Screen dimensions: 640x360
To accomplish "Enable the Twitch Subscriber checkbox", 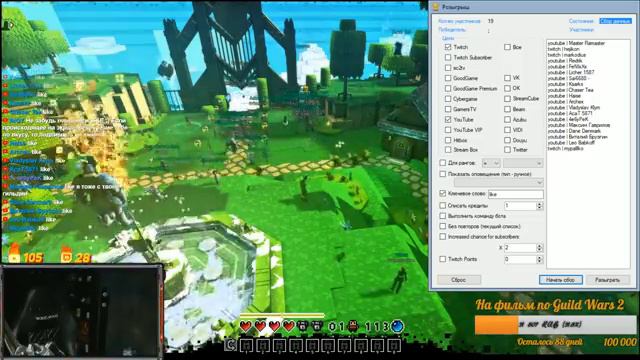I will 448,58.
